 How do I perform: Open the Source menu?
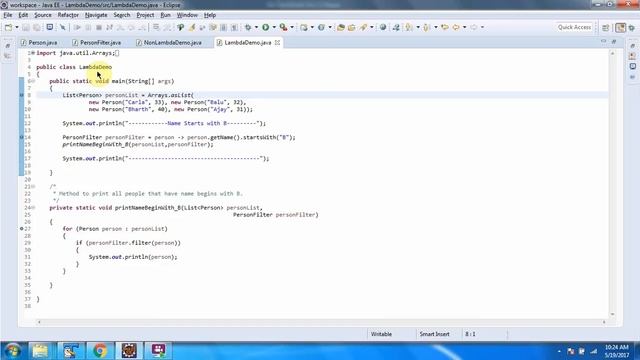[x=42, y=15]
